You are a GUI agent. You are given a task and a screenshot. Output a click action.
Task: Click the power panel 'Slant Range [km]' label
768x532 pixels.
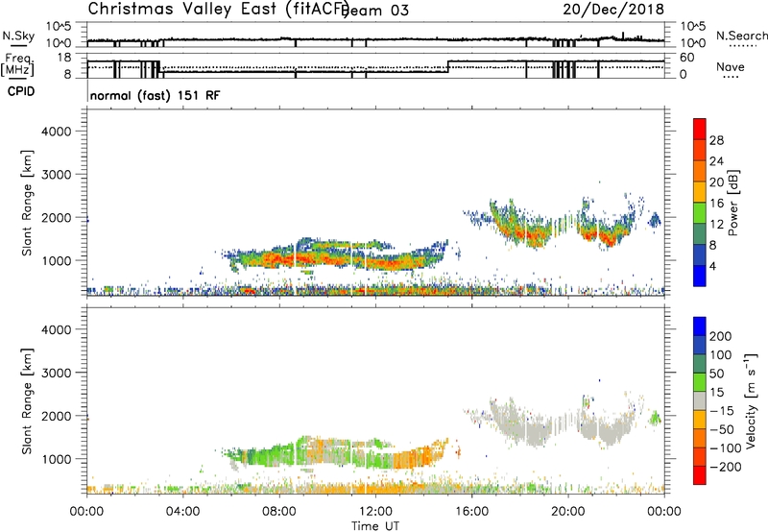pos(27,203)
